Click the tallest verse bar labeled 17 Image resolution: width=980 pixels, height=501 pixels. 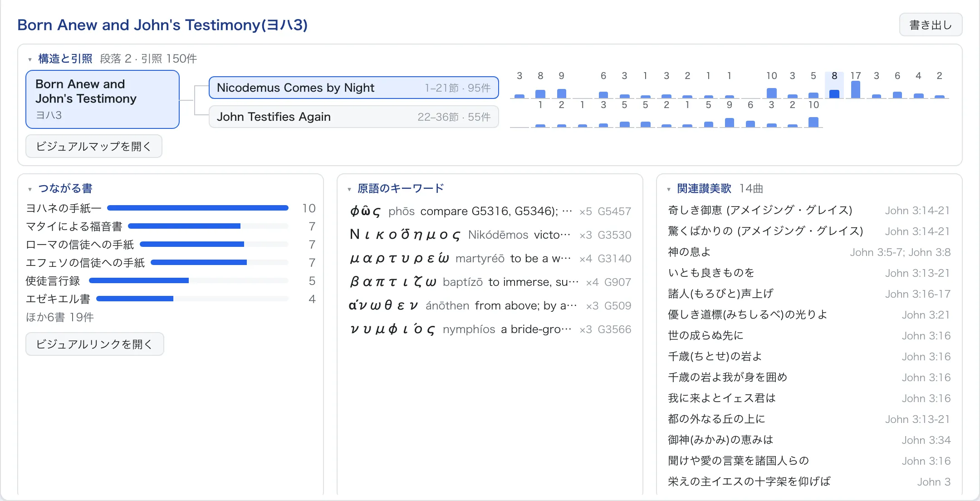[x=856, y=85]
